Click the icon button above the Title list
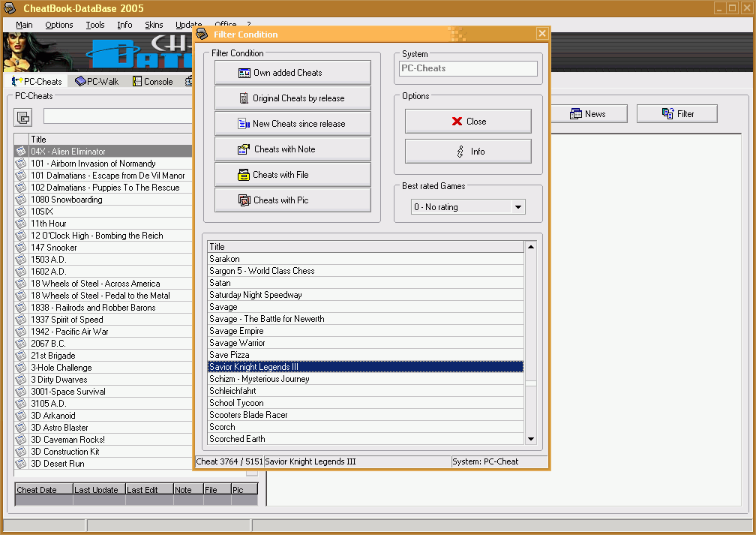The image size is (756, 535). [x=23, y=117]
